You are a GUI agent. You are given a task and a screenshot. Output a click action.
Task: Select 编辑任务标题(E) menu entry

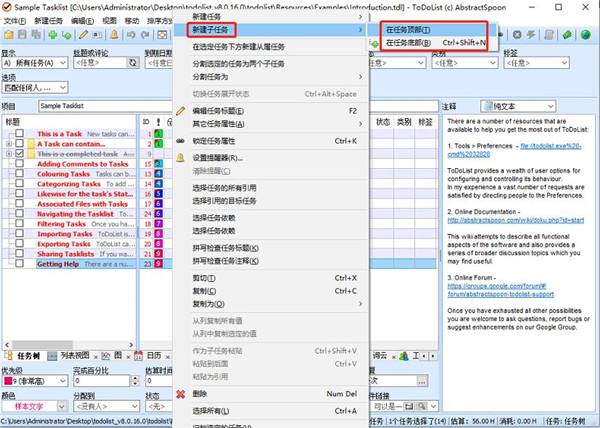pos(271,111)
